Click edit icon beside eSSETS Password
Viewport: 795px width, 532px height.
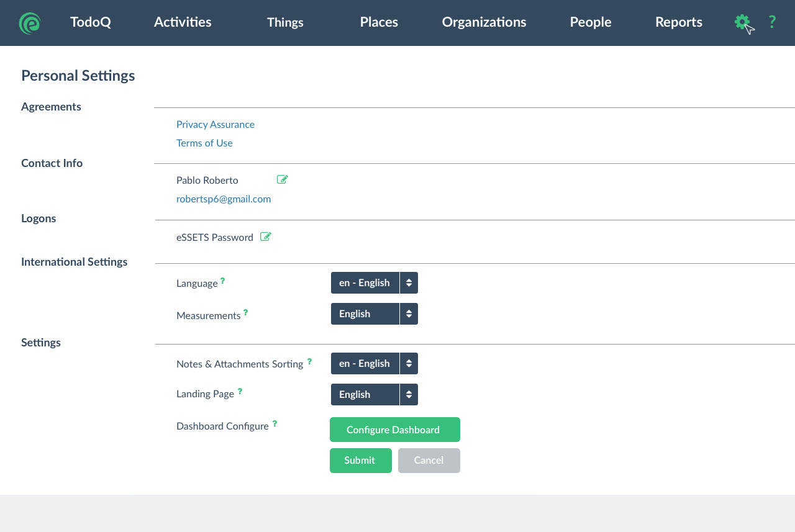click(x=266, y=237)
